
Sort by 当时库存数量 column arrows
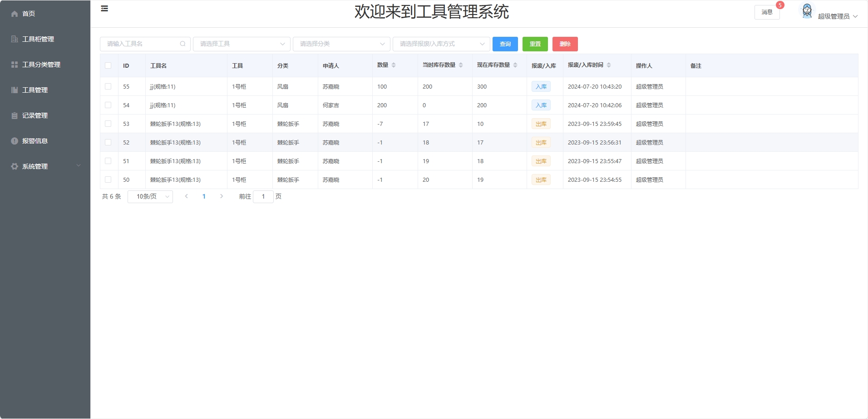(x=461, y=65)
